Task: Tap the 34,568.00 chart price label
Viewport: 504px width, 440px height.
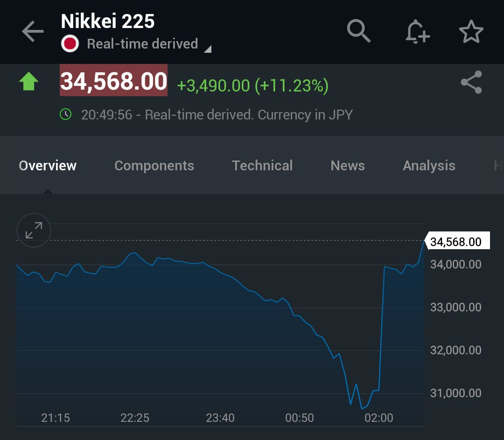Action: [x=457, y=240]
